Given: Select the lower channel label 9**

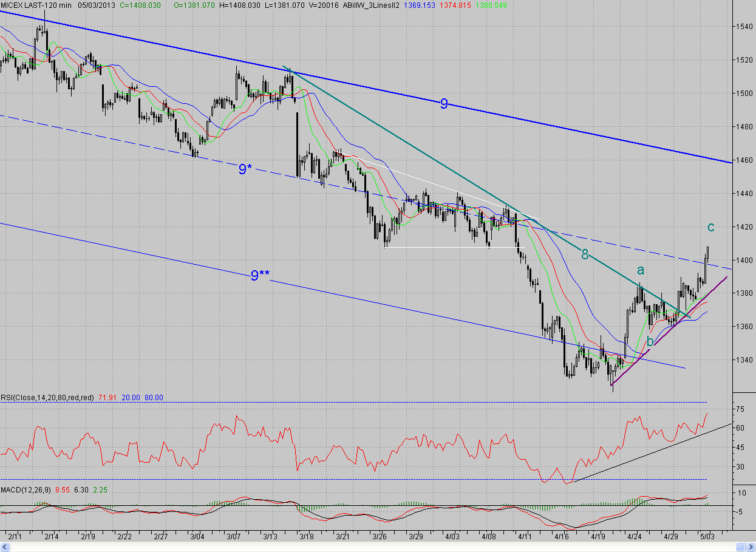Looking at the screenshot, I should (x=261, y=276).
